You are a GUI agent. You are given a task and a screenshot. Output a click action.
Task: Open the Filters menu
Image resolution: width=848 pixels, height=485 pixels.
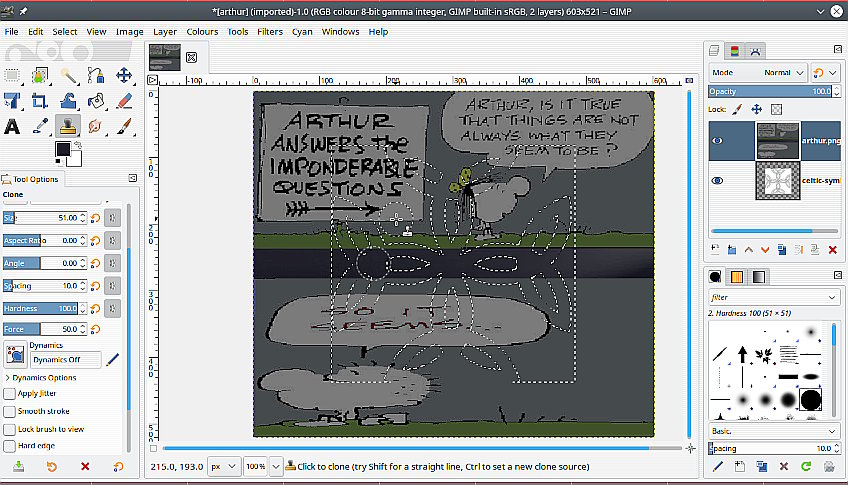270,32
